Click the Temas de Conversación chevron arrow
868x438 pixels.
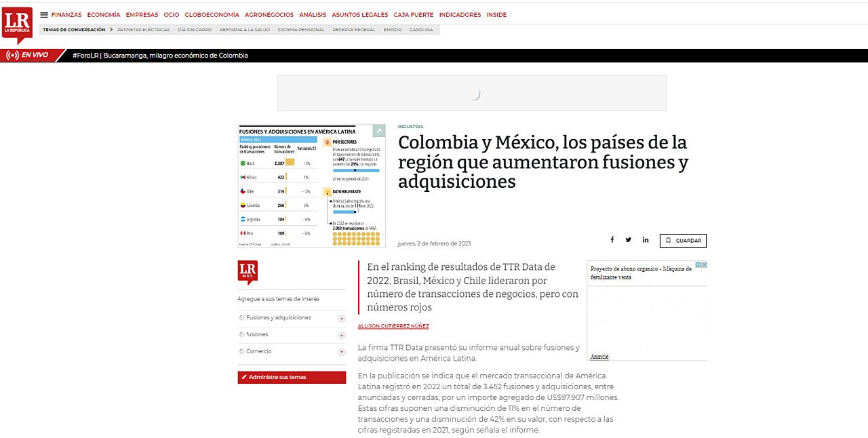point(111,30)
